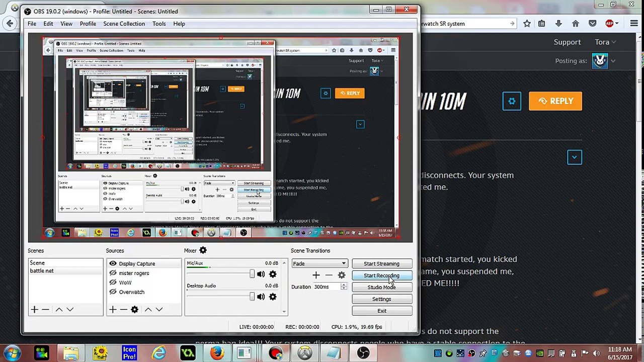
Task: Open transition properties gear under Fade
Action: 342,275
